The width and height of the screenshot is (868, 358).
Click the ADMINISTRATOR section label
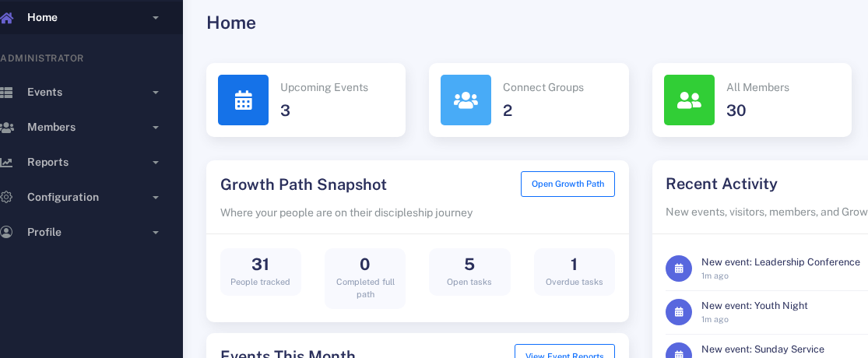point(42,58)
